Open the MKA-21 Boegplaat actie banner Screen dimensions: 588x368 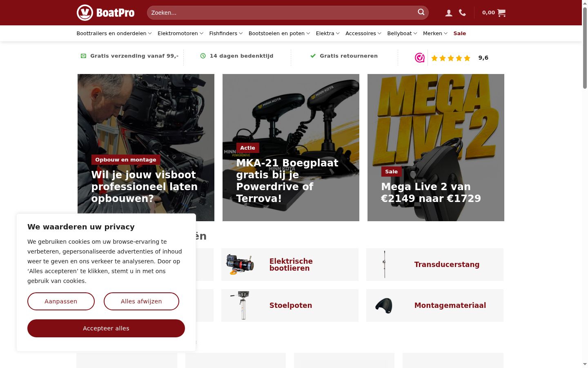point(291,148)
